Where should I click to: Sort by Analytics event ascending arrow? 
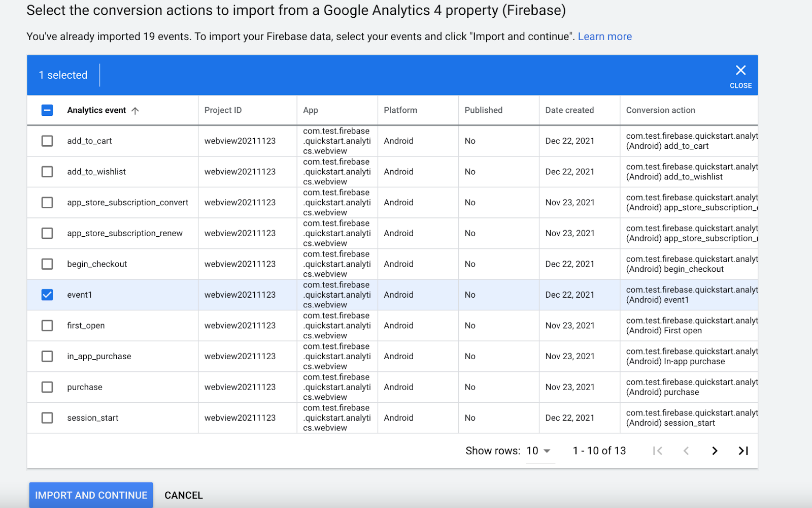pos(135,111)
